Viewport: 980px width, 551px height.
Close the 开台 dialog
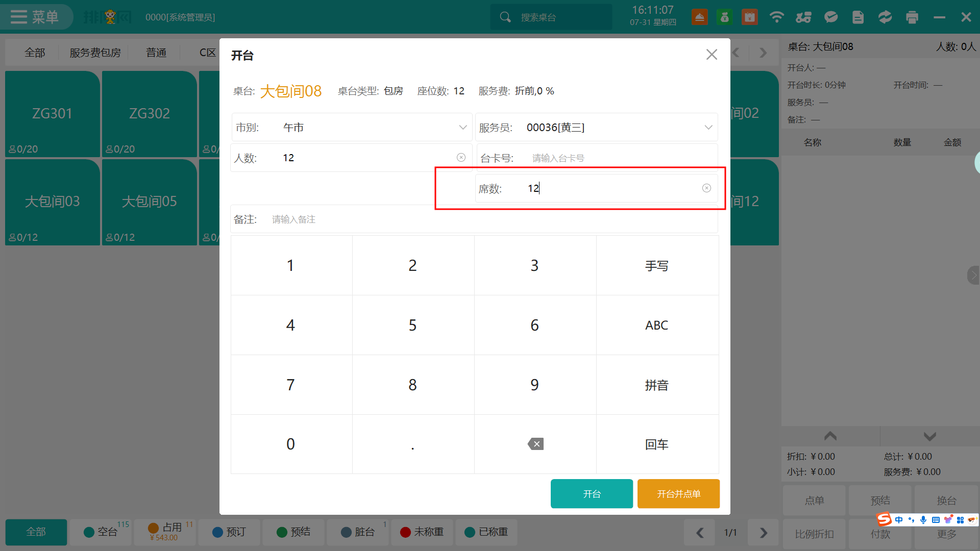pos(712,55)
